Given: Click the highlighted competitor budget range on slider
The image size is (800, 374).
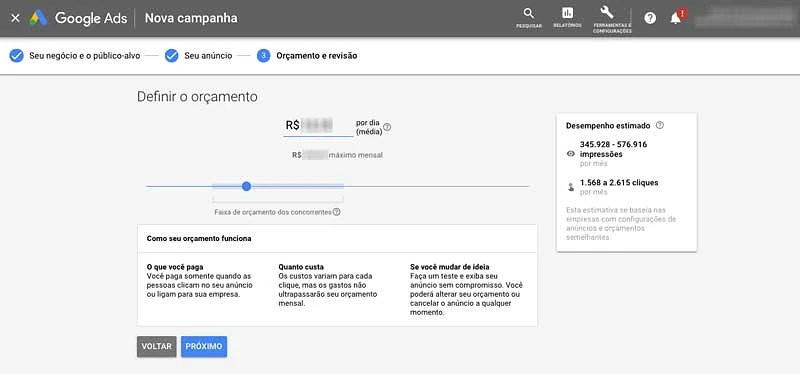Looking at the screenshot, I should (278, 186).
